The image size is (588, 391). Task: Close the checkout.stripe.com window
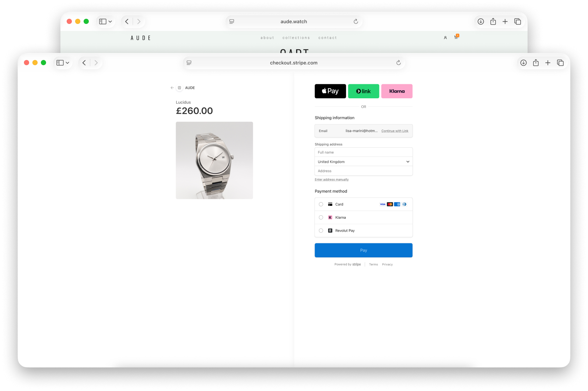(27, 63)
